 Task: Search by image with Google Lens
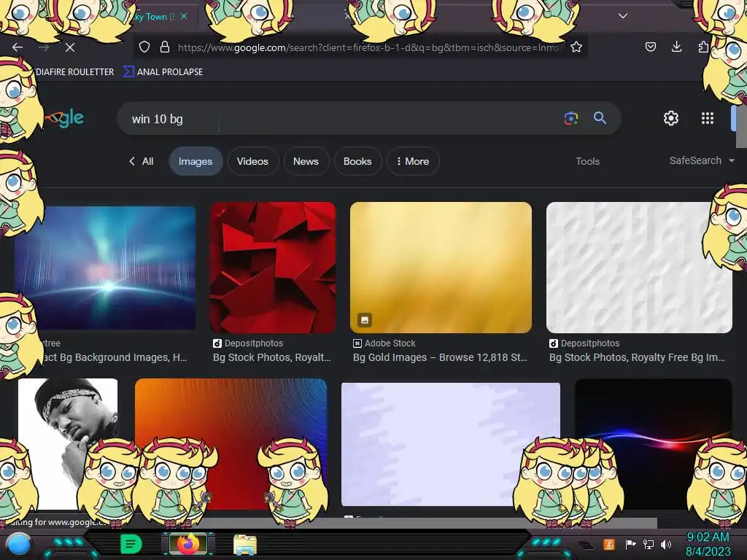click(x=570, y=118)
